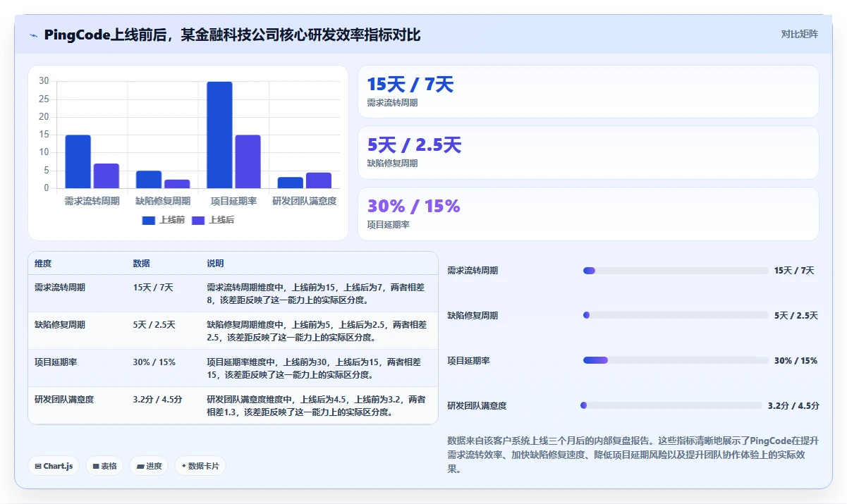Image resolution: width=847 pixels, height=504 pixels.
Task: Click the 研发团队满意度 chart axis label
Action: click(304, 201)
